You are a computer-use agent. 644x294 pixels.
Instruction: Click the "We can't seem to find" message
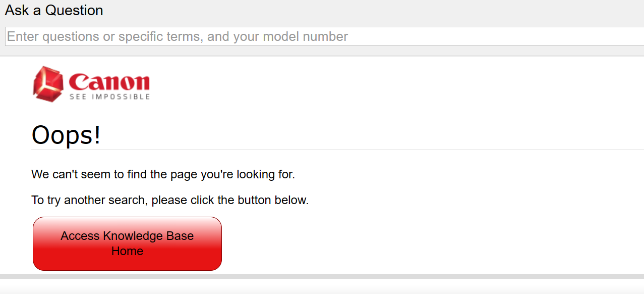[x=163, y=175]
